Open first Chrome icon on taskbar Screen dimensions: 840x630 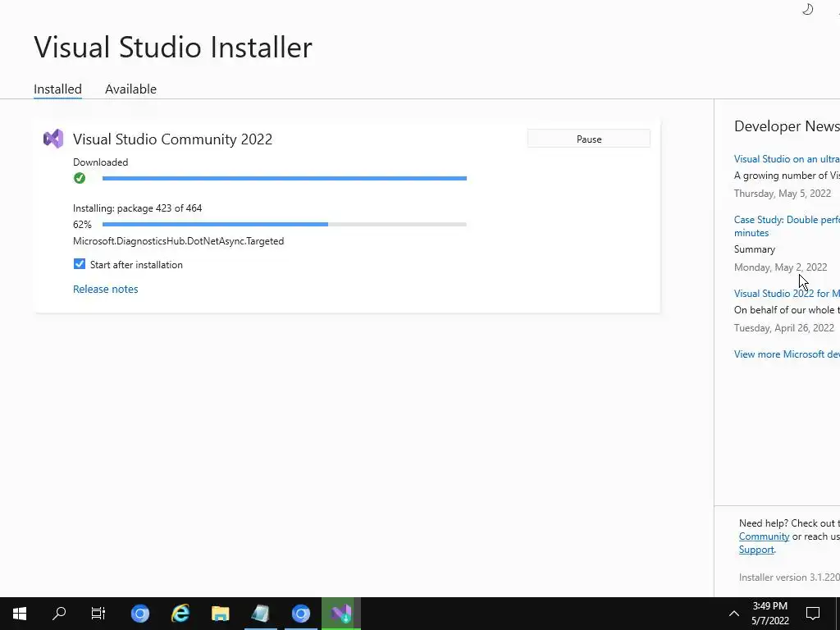click(139, 614)
